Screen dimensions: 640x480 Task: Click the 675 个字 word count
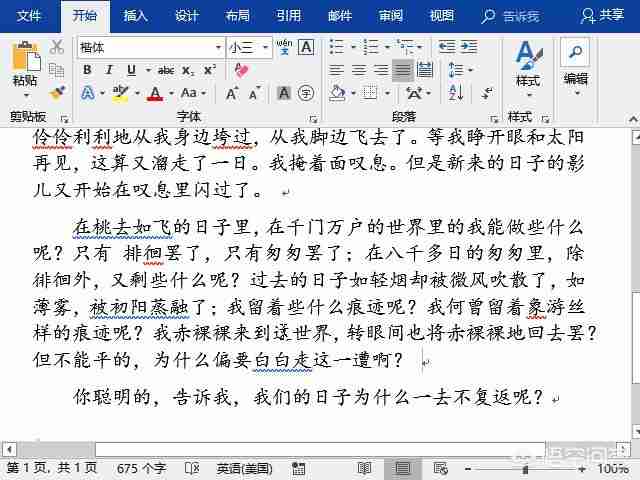tap(141, 468)
